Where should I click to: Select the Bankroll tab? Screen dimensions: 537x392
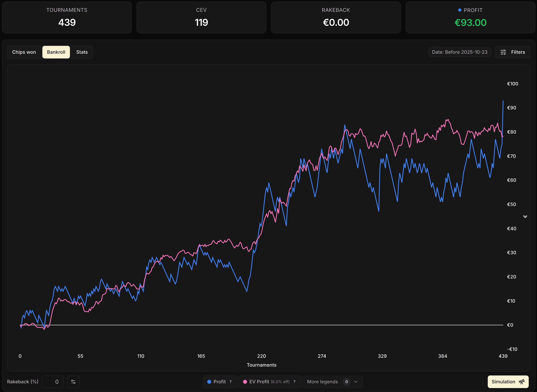pyautogui.click(x=56, y=52)
